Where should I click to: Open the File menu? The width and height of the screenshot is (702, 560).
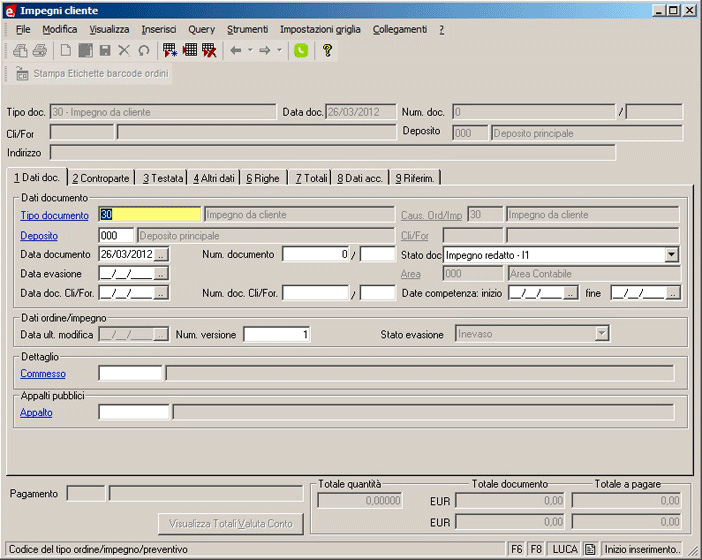tap(23, 30)
